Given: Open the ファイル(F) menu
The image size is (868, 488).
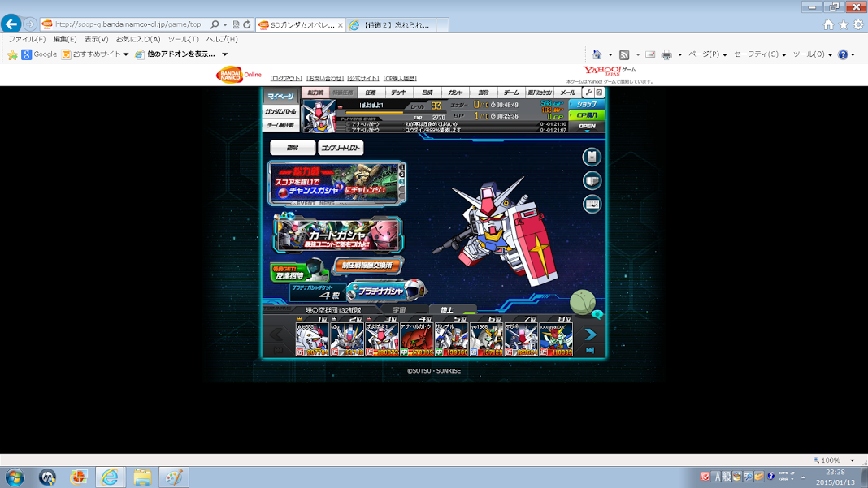Looking at the screenshot, I should click(x=27, y=39).
